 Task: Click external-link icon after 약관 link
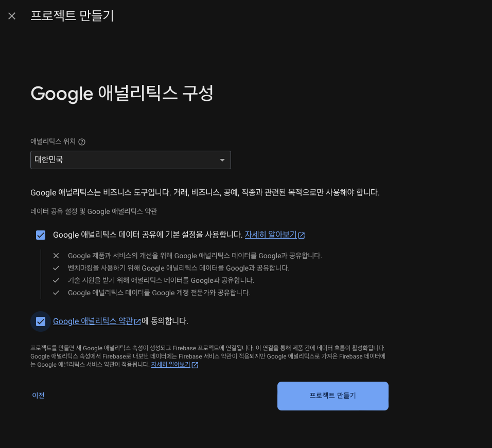click(x=137, y=321)
